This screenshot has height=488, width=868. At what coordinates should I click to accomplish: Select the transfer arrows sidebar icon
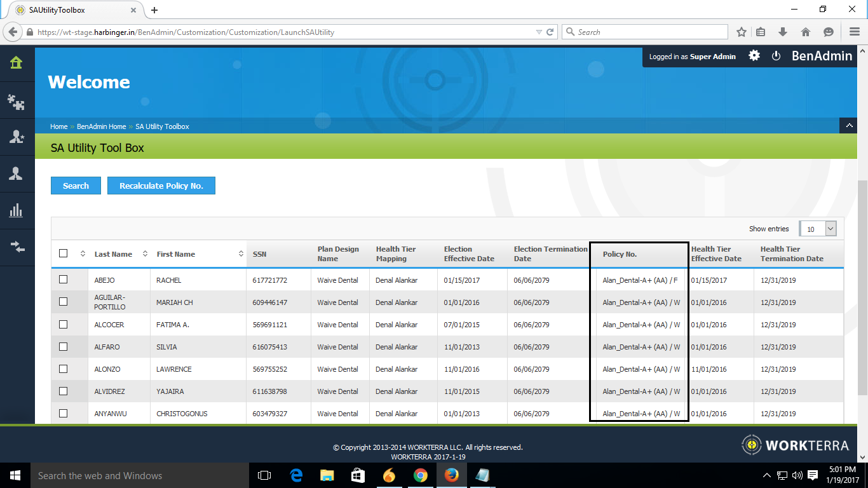coord(16,247)
